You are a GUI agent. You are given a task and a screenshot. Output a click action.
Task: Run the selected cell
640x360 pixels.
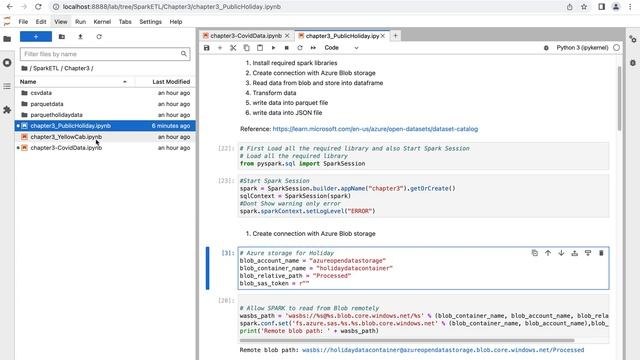(x=273, y=48)
